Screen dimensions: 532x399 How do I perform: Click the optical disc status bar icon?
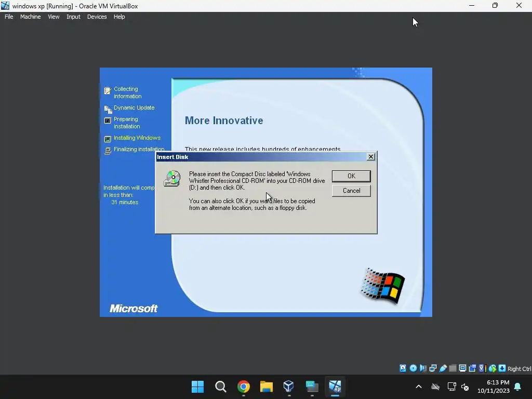413,368
